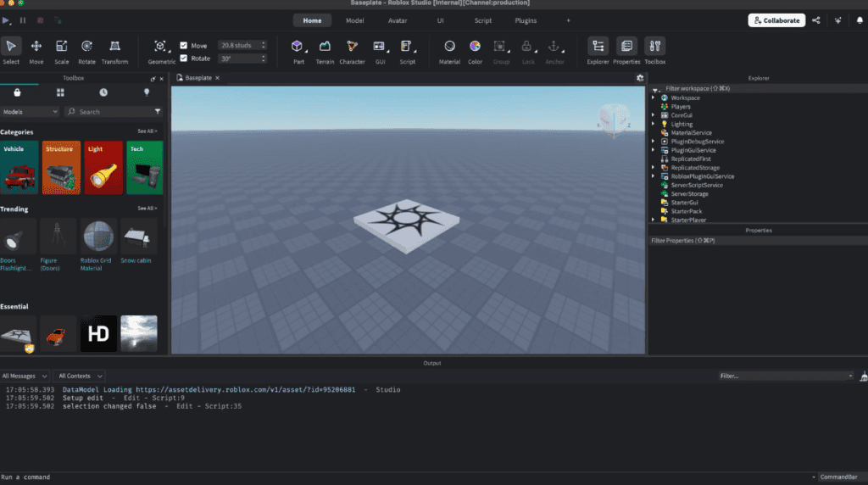868x485 pixels.
Task: Increase the move studs stepper
Action: [x=264, y=43]
